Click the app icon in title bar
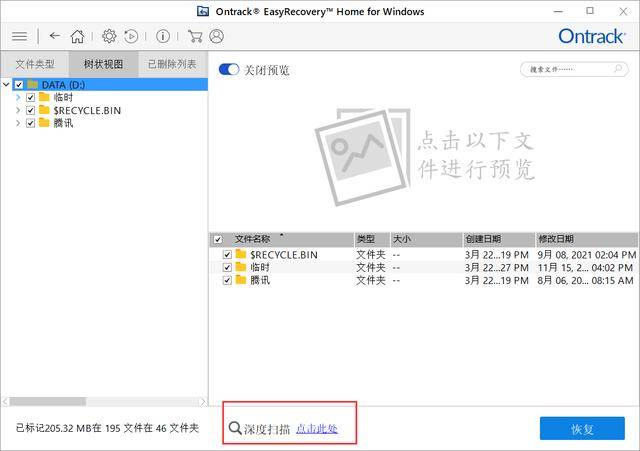Screen dimensions: 640x451 203,11
